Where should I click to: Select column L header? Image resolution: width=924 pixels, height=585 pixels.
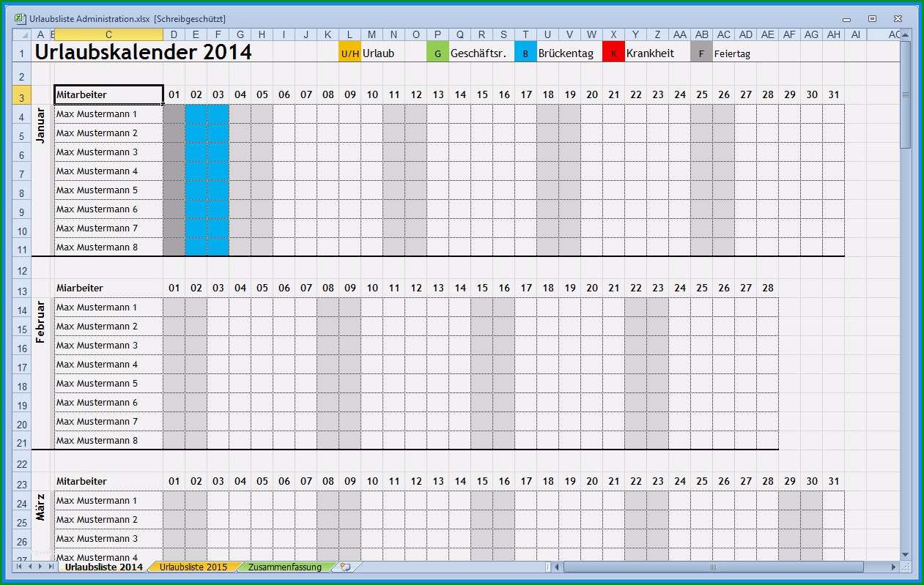pos(350,34)
